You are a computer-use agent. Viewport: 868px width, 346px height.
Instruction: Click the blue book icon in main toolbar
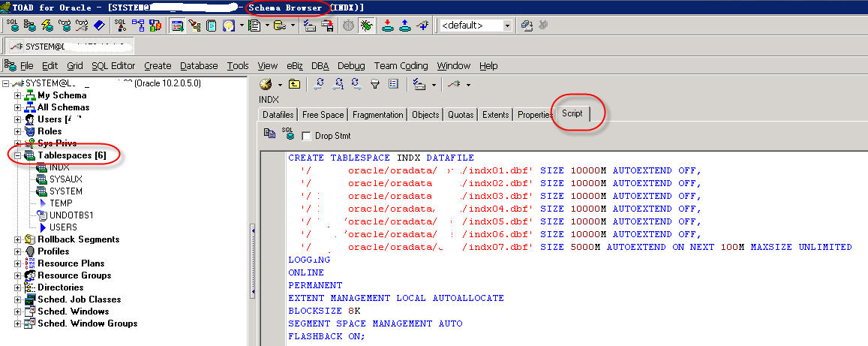pyautogui.click(x=100, y=26)
